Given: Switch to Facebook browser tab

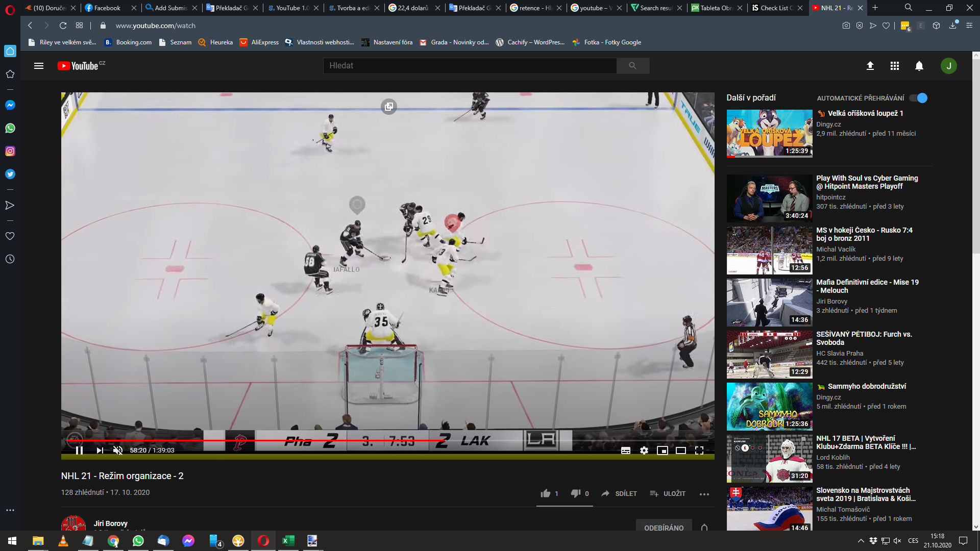Looking at the screenshot, I should click(x=111, y=8).
